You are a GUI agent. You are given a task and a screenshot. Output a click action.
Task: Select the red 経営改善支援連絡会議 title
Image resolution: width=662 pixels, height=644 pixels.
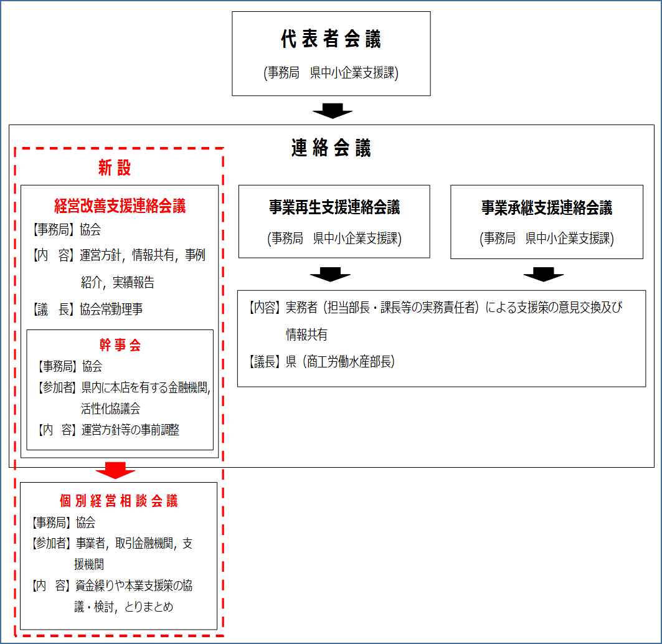(120, 206)
